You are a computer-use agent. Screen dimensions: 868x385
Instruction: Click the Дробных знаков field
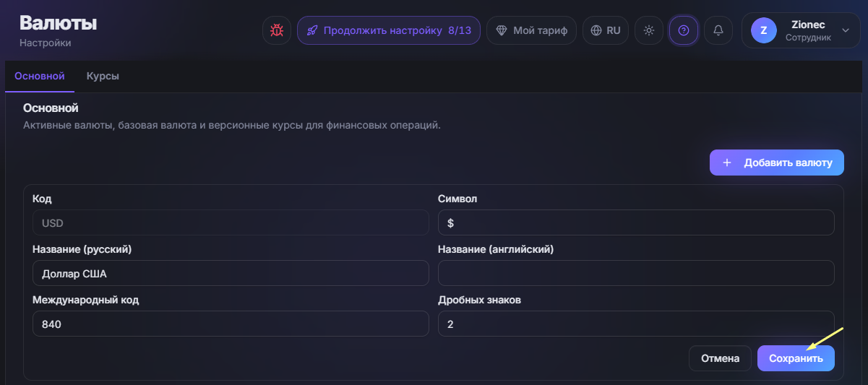[x=636, y=324]
